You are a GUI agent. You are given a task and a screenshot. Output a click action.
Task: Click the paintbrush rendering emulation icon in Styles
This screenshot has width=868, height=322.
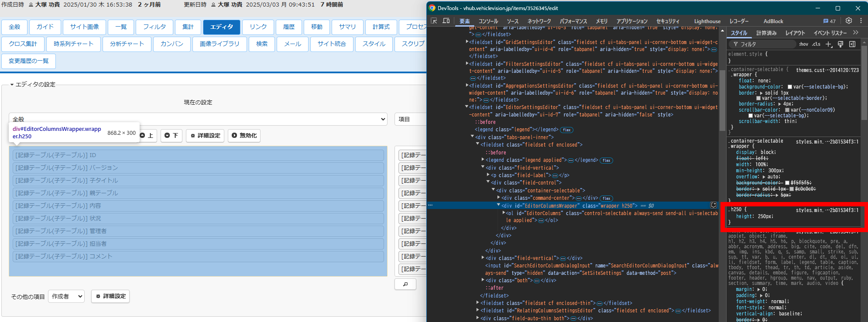tap(841, 44)
